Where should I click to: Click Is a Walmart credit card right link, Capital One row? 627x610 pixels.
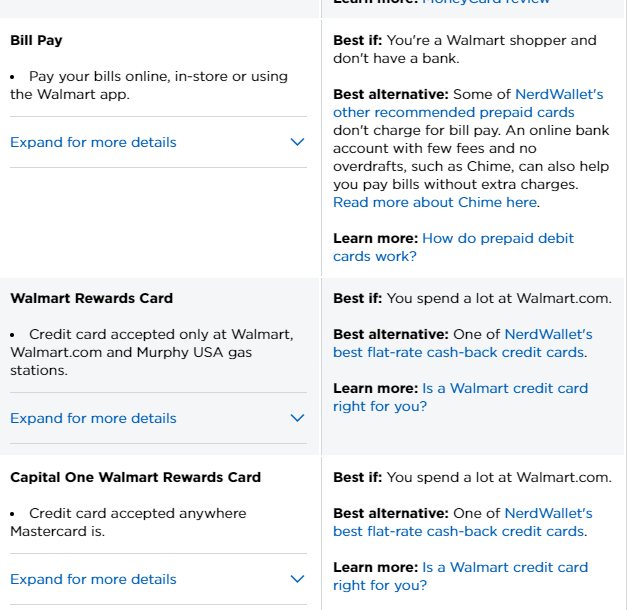tap(460, 576)
